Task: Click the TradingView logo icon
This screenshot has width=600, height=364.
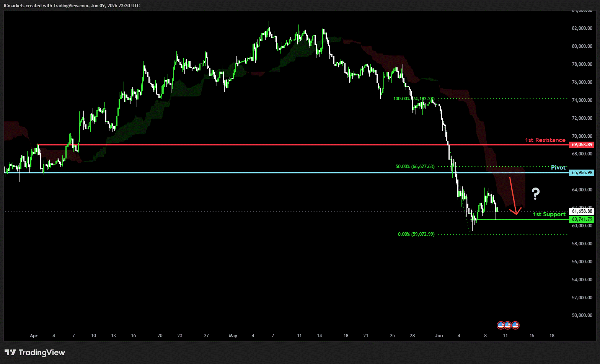Action: [x=10, y=353]
